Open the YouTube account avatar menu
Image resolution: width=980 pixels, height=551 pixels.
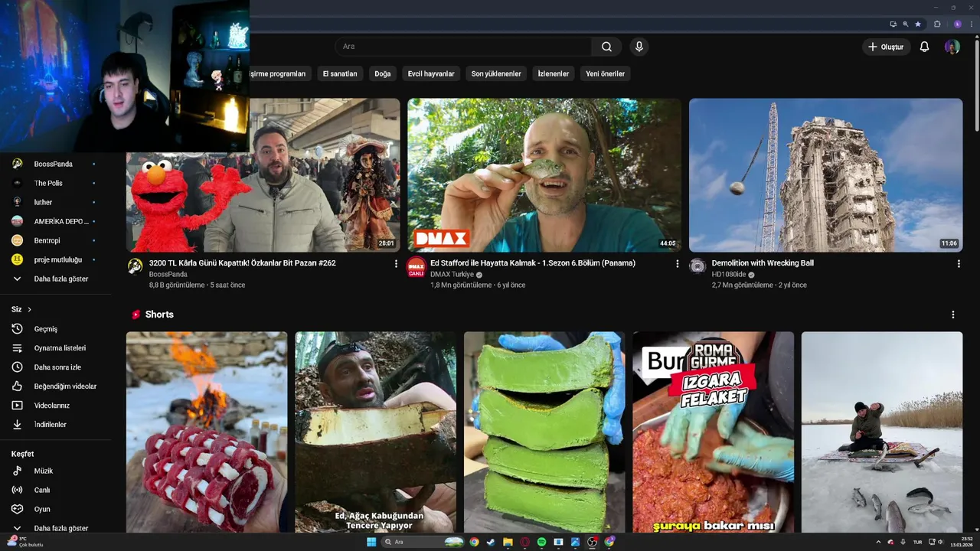point(952,47)
